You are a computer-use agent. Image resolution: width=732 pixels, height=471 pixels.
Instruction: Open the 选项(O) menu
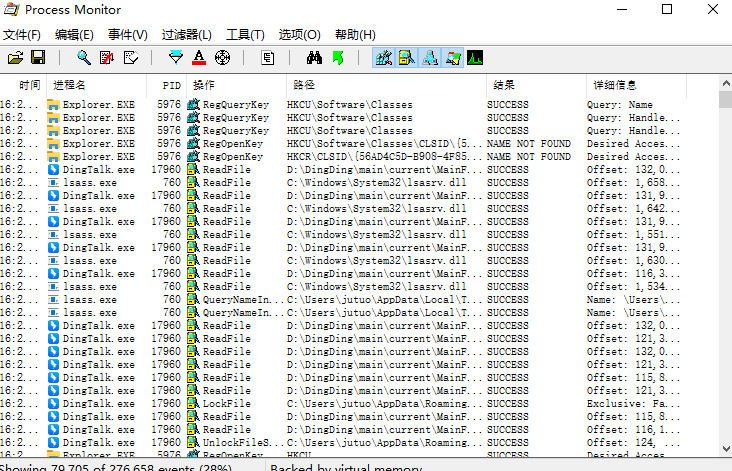click(299, 35)
